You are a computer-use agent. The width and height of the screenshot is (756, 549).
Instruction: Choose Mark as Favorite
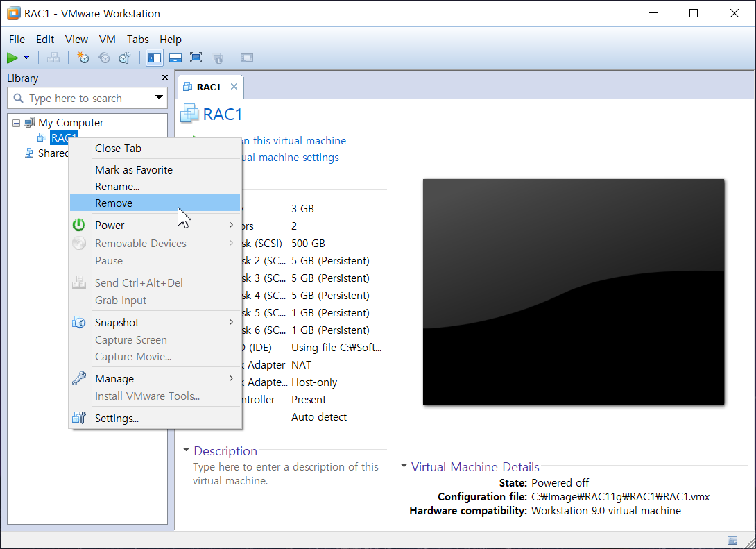click(155, 169)
